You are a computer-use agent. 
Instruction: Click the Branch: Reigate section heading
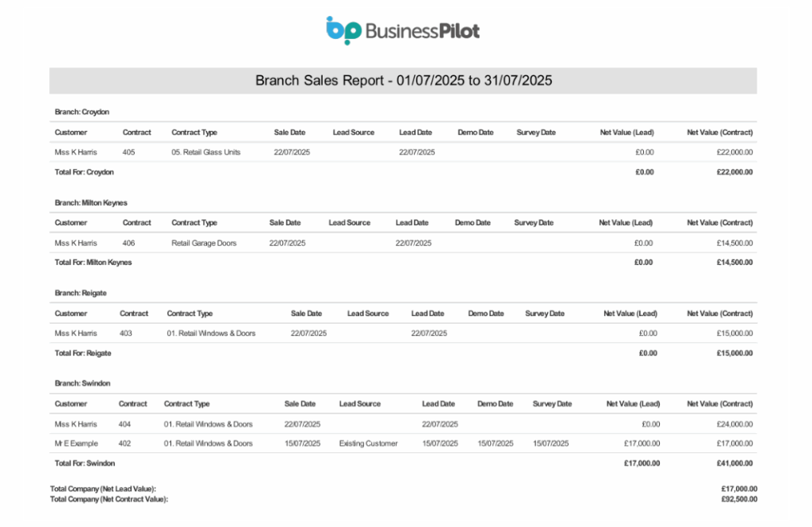[81, 293]
